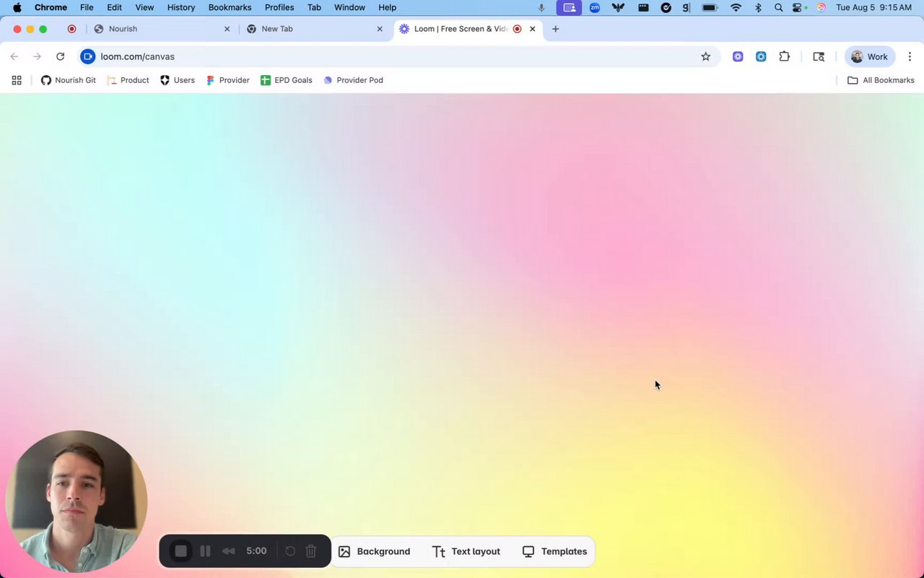The height and width of the screenshot is (578, 924).
Task: Click the red record indicator beside window controls
Action: coord(71,29)
